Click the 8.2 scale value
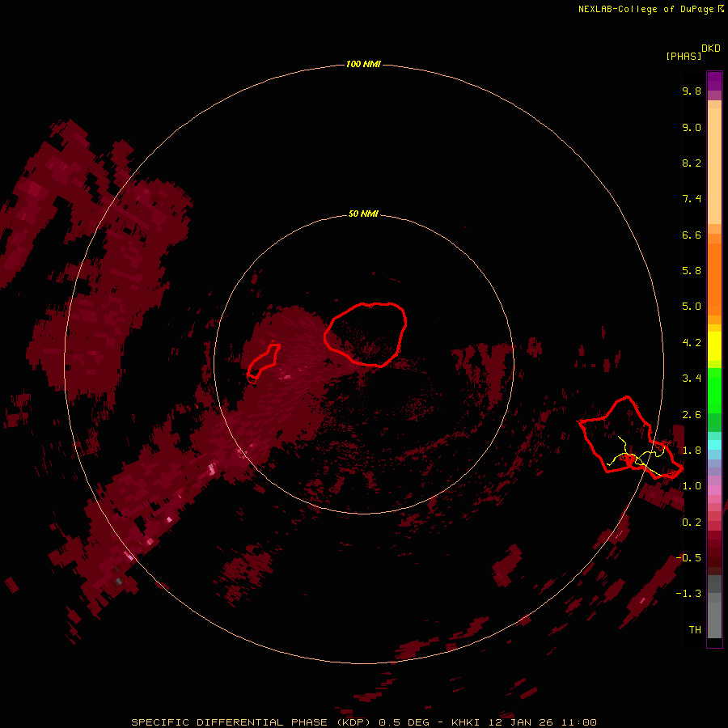 point(692,163)
